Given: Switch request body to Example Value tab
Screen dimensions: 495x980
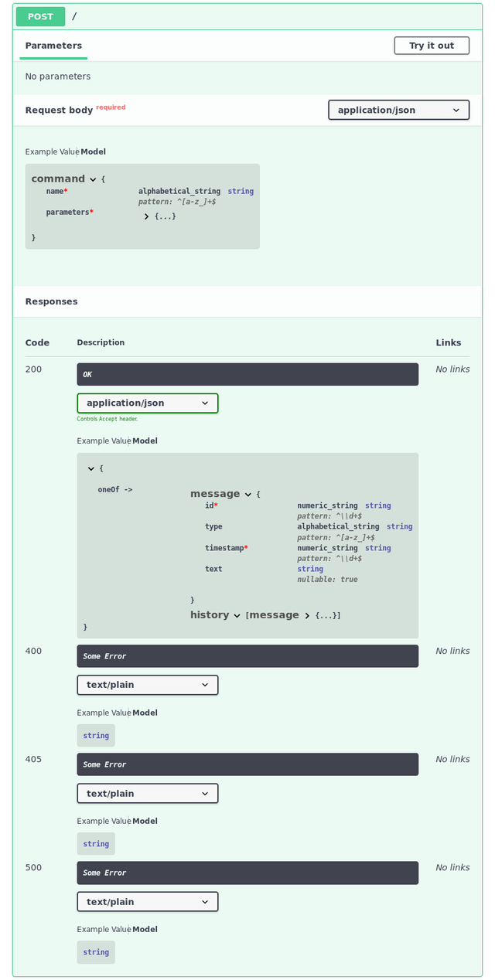Looking at the screenshot, I should [51, 151].
